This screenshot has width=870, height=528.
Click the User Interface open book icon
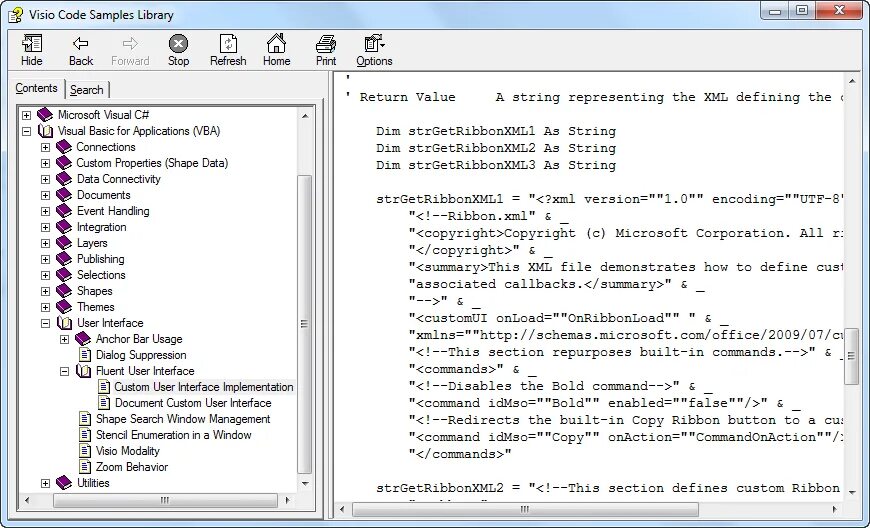[x=64, y=323]
